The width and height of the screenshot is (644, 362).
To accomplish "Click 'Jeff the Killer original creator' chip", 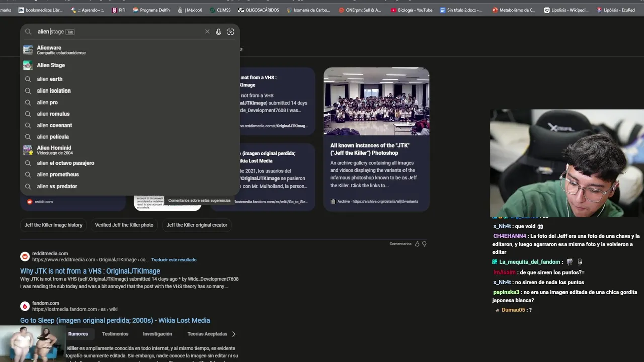I will pyautogui.click(x=197, y=225).
